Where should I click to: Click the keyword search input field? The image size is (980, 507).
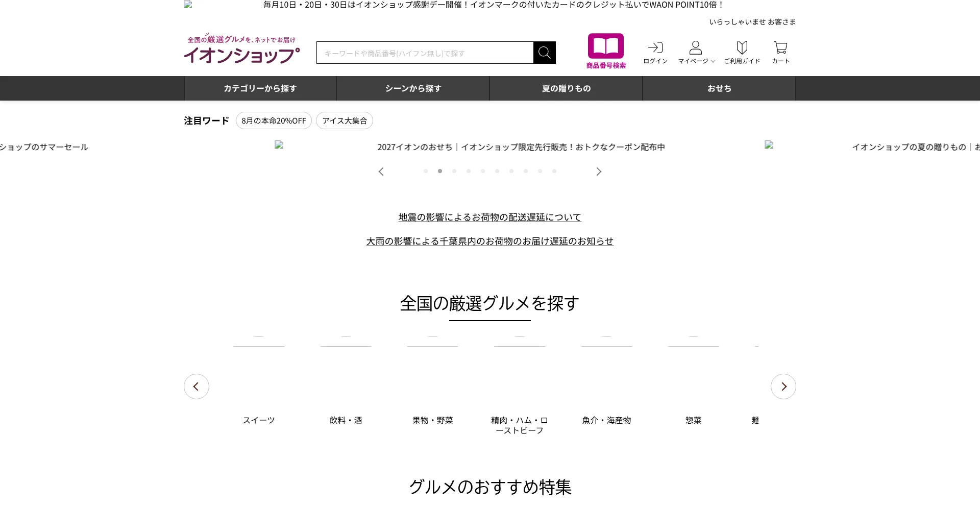[425, 53]
